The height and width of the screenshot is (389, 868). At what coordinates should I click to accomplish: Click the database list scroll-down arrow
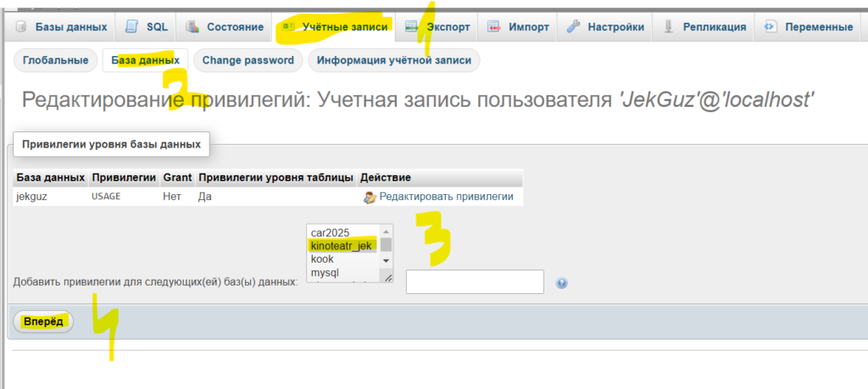click(x=387, y=261)
